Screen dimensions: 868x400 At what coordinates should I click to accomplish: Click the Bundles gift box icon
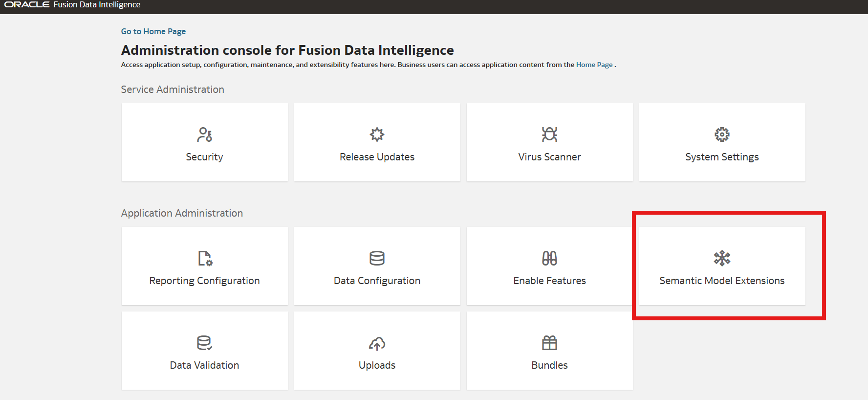549,343
